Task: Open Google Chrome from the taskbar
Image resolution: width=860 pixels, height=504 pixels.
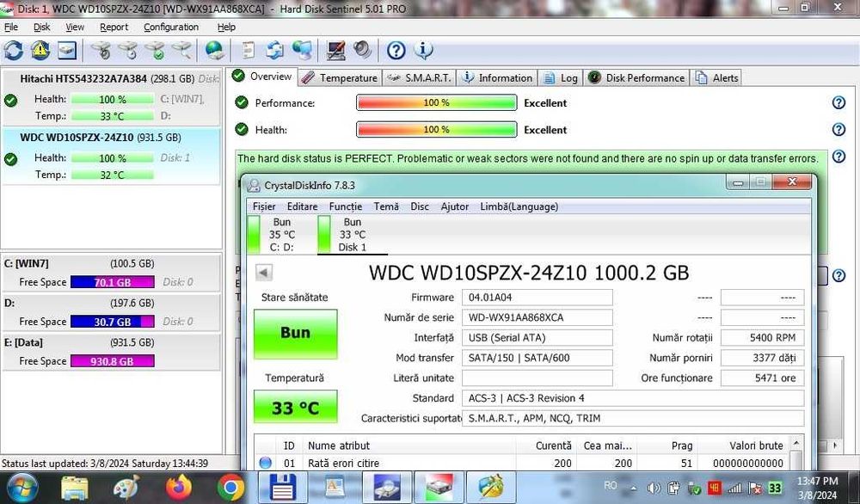Action: point(230,487)
